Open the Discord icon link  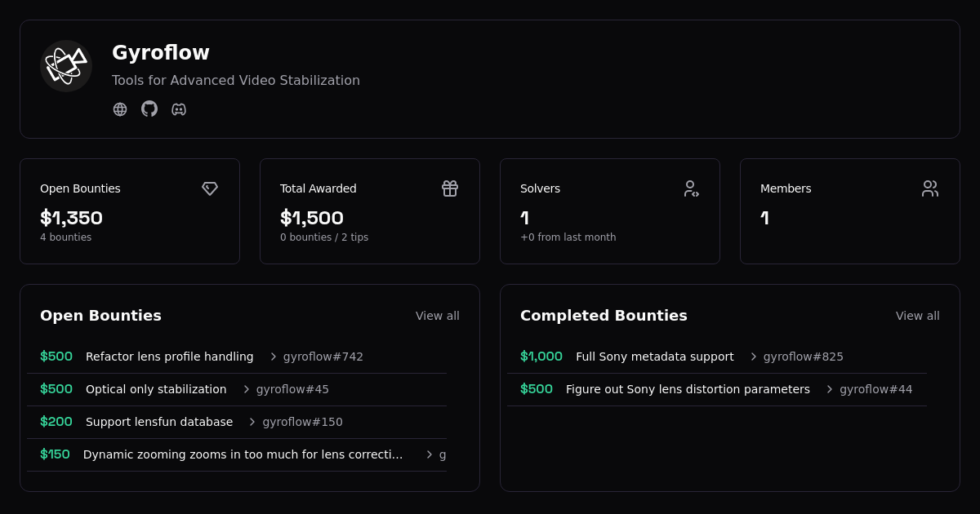179,109
